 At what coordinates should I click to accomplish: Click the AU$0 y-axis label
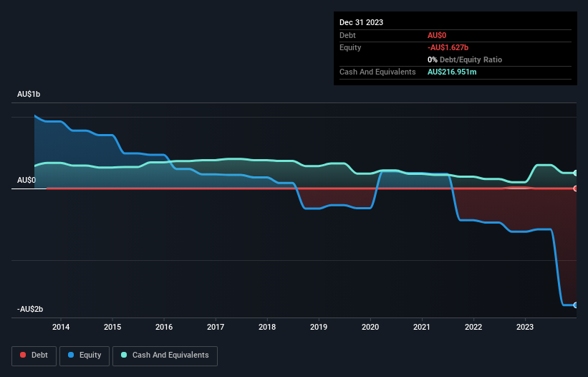click(26, 181)
